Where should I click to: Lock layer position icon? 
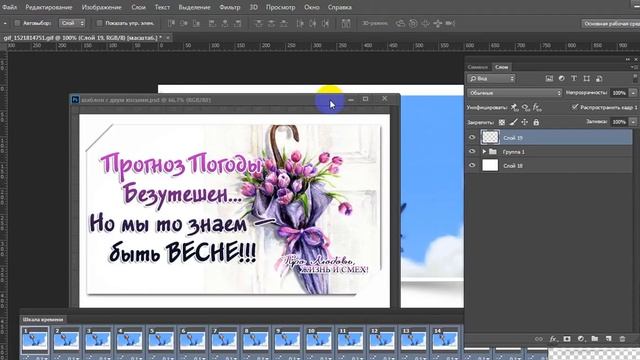[525, 122]
